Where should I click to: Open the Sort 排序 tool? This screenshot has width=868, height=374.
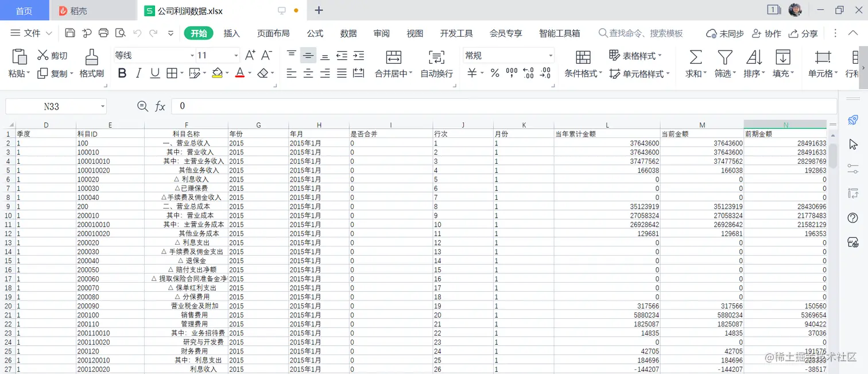click(x=754, y=63)
